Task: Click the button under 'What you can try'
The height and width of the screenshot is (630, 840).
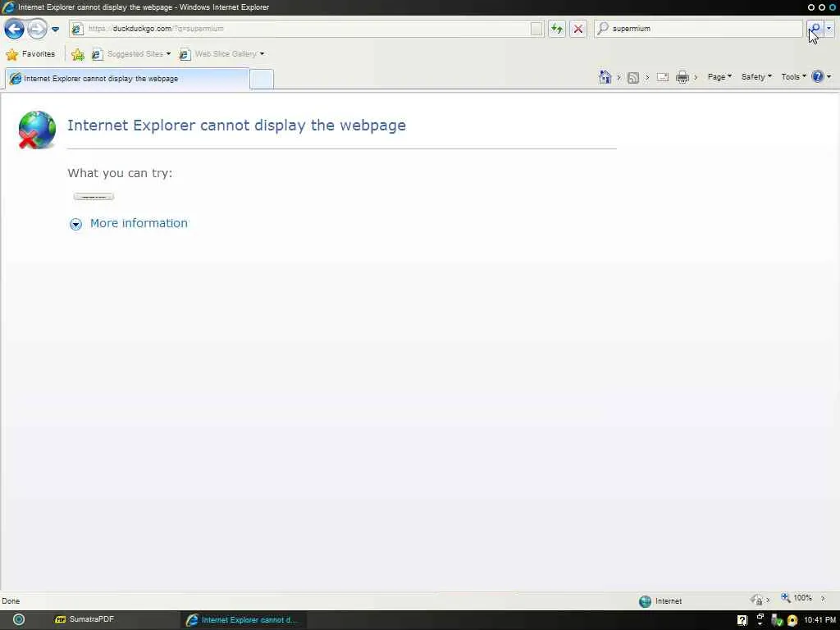Action: pyautogui.click(x=94, y=197)
